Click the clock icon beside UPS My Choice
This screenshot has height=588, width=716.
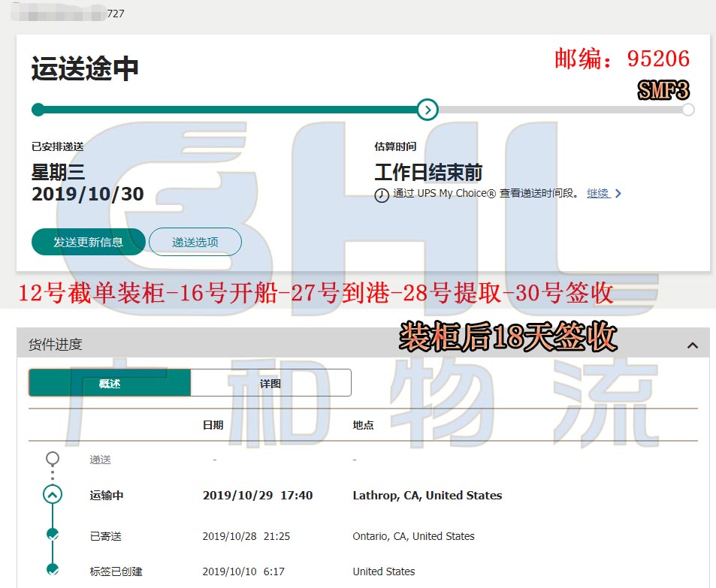382,194
